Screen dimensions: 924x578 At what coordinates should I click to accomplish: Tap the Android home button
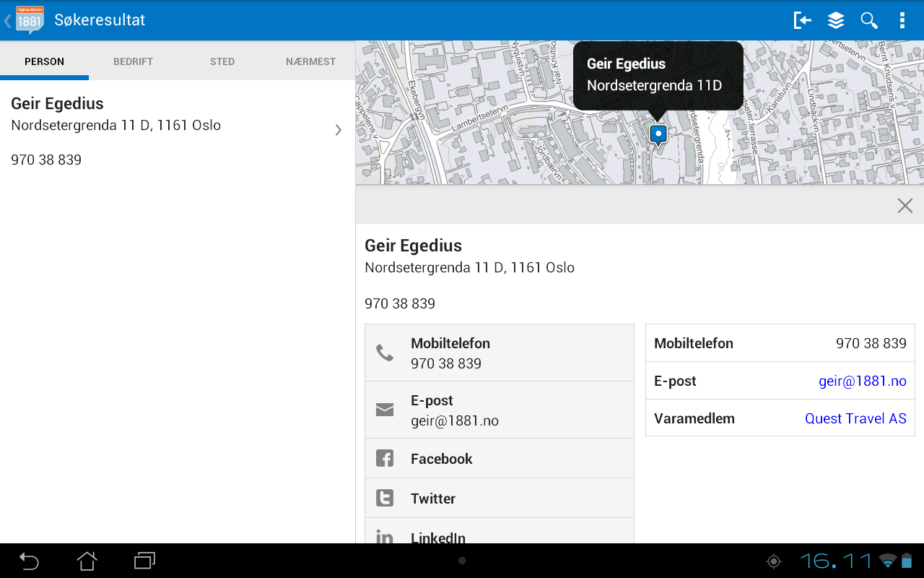[87, 561]
